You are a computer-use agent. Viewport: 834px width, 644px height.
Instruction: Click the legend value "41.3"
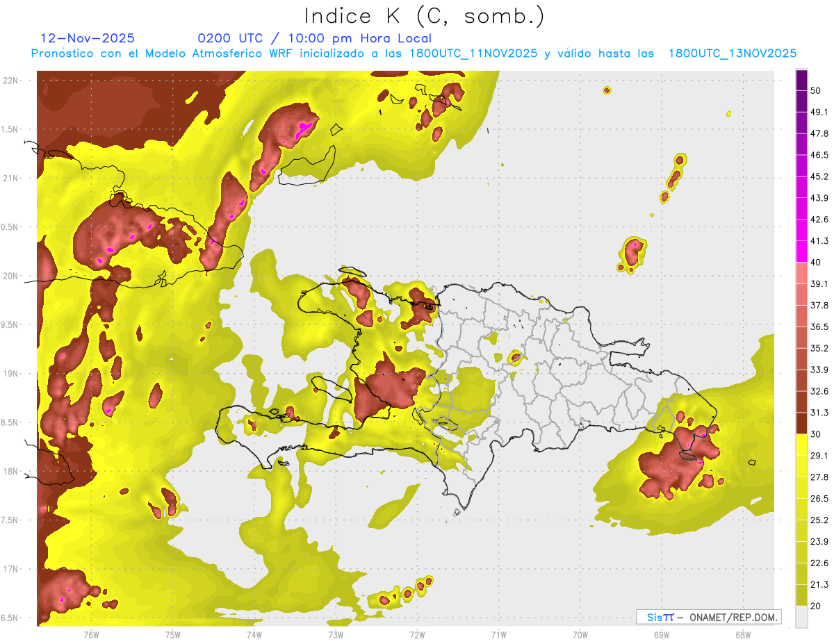[819, 241]
